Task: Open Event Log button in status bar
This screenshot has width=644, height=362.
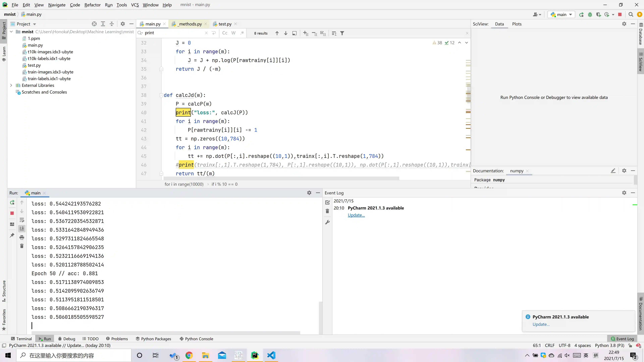Action: [622, 339]
